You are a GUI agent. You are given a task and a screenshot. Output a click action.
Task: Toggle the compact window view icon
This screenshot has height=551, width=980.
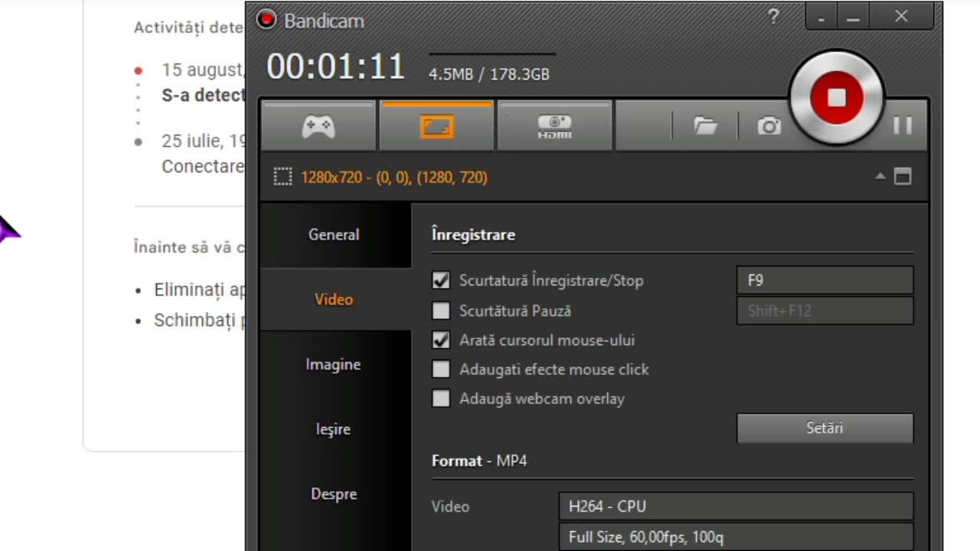pos(903,177)
